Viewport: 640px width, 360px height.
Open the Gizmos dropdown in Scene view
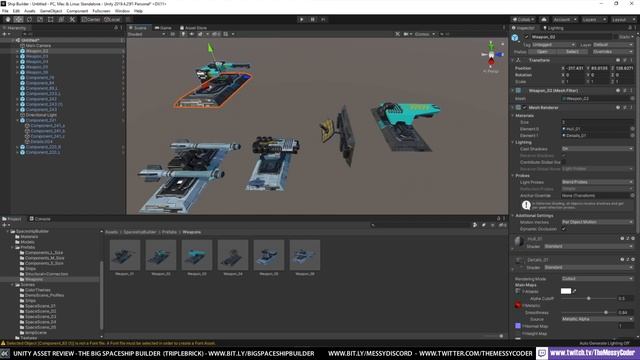424,34
